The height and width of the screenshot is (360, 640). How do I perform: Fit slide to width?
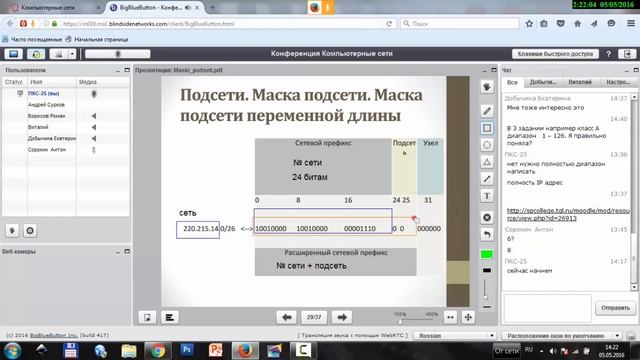(x=450, y=317)
